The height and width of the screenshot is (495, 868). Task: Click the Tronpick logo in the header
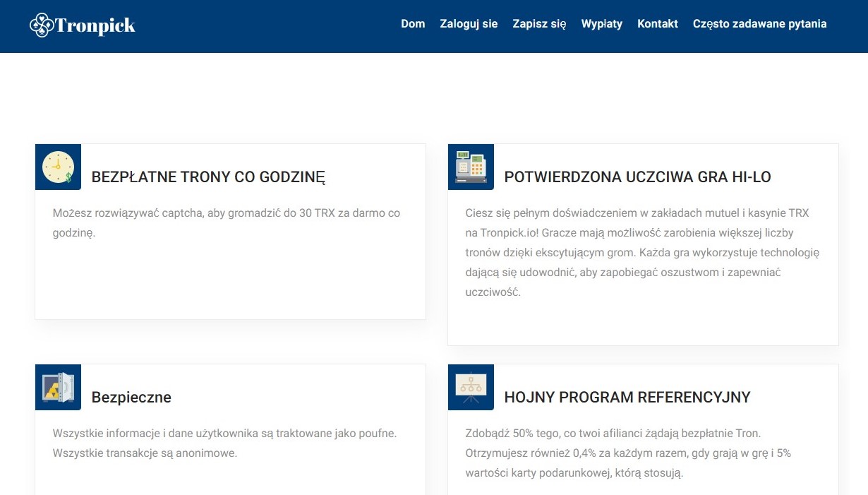pyautogui.click(x=83, y=25)
